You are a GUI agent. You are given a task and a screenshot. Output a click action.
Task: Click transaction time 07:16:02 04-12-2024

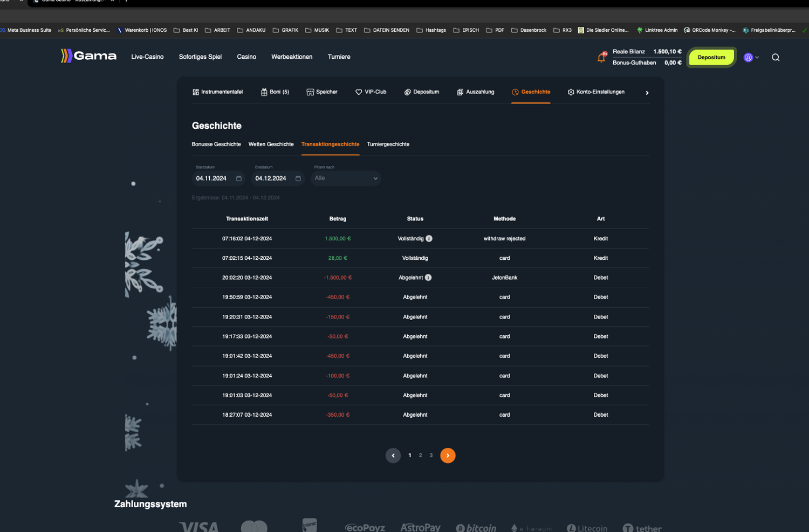pyautogui.click(x=247, y=239)
